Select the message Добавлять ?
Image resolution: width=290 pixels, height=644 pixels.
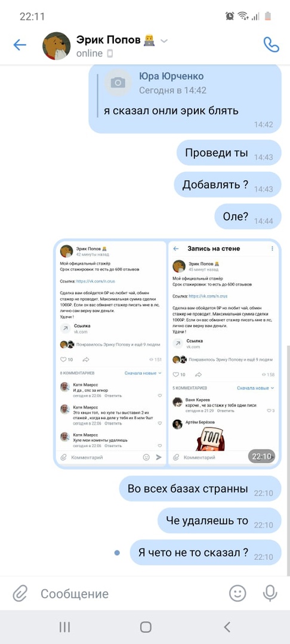tap(227, 185)
